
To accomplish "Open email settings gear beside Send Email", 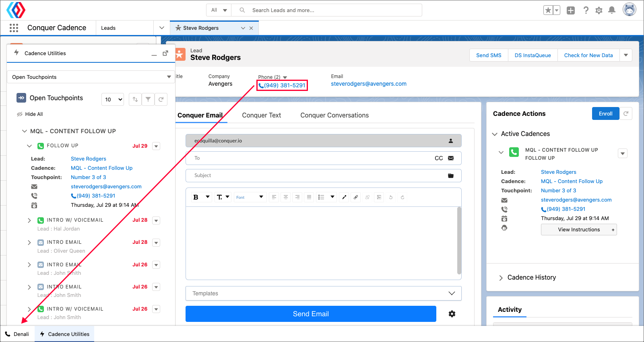I will pyautogui.click(x=452, y=314).
